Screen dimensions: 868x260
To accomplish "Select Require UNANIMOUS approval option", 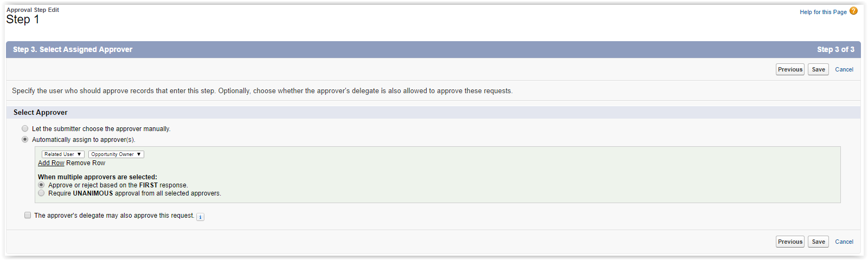I will (41, 193).
